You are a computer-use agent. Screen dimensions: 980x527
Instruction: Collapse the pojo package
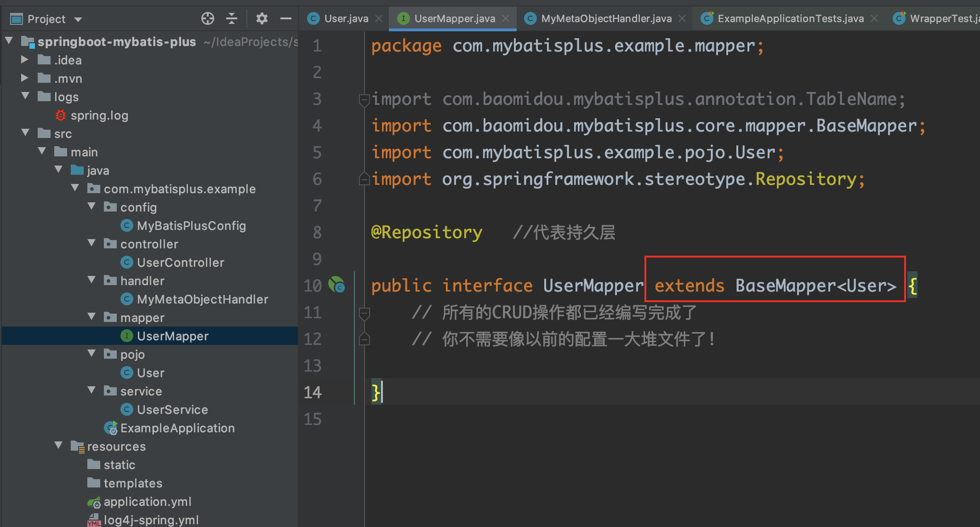[x=91, y=354]
